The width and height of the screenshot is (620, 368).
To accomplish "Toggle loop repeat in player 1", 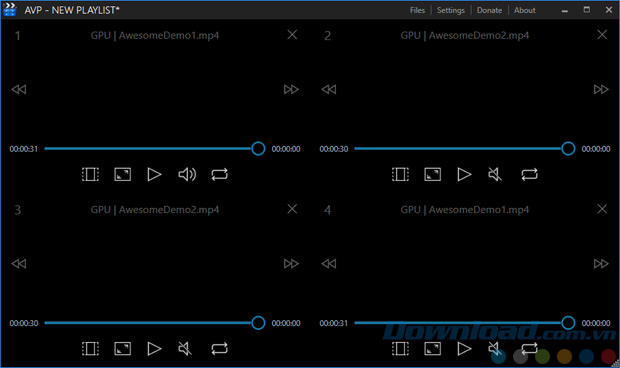I will [219, 174].
